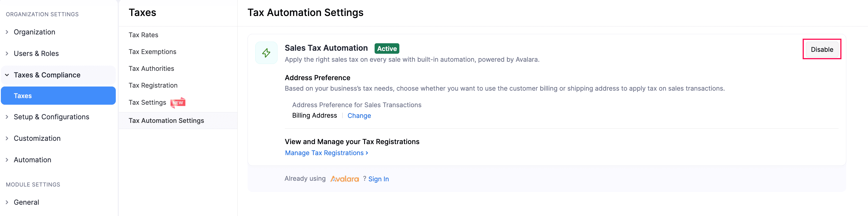
Task: Click the NEW badge beside Tax Settings
Action: 178,102
